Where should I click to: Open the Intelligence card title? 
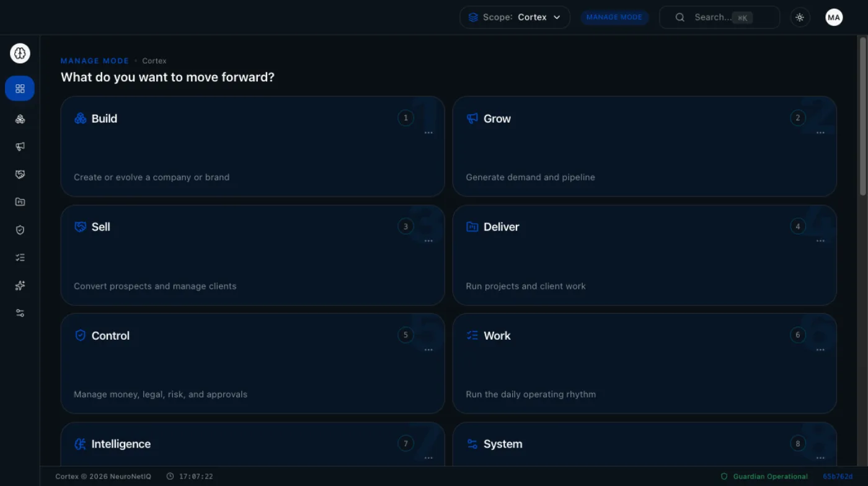pyautogui.click(x=121, y=444)
